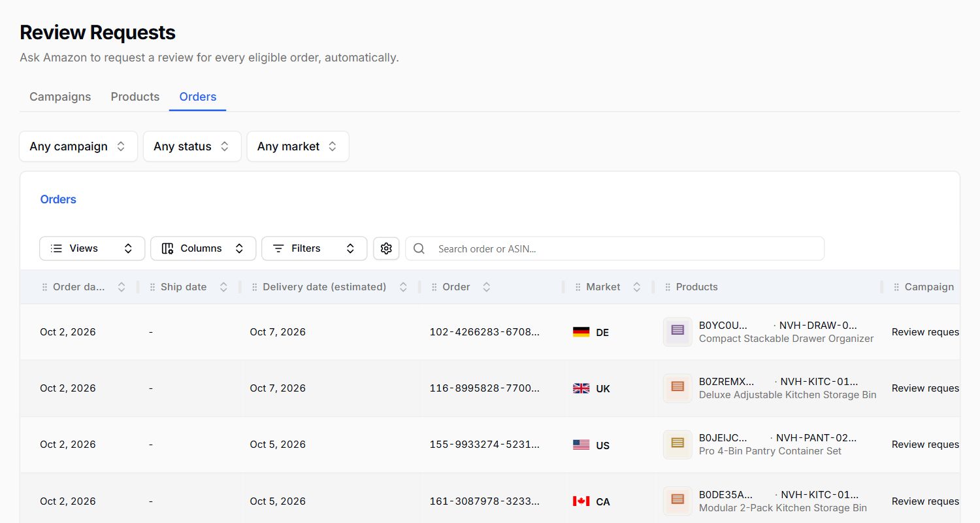The image size is (980, 523).
Task: Select the Orders tab
Action: 198,97
